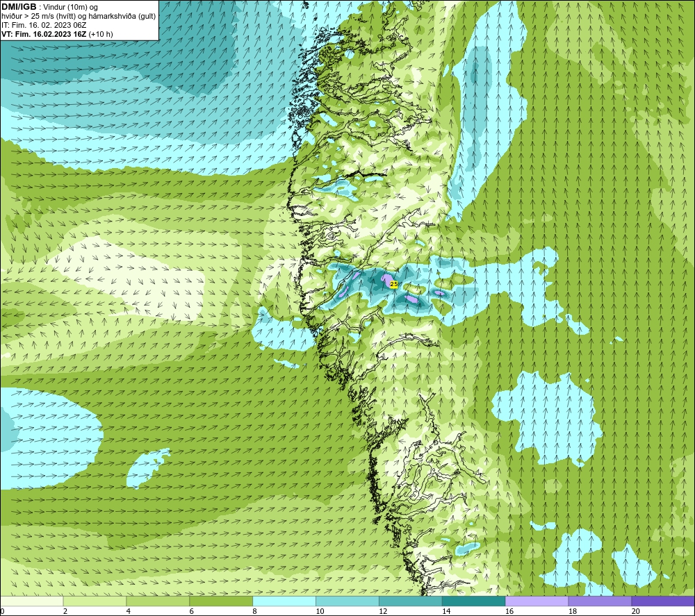Click the 10–12 m/s teal legend swatch
This screenshot has width=695, height=616.
tap(347, 601)
